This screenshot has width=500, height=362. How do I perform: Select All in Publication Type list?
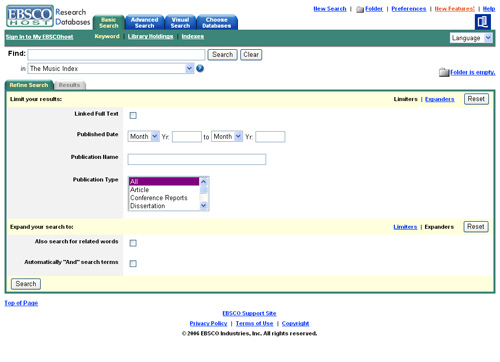point(164,181)
